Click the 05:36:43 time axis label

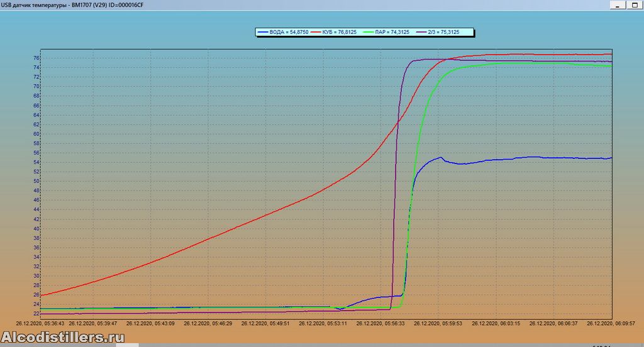point(40,324)
